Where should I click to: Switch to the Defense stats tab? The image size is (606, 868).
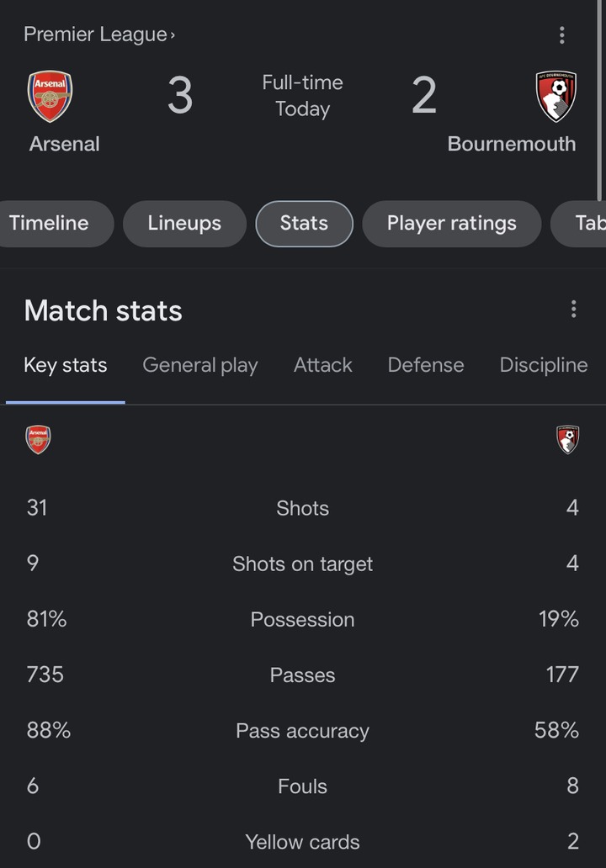click(426, 365)
